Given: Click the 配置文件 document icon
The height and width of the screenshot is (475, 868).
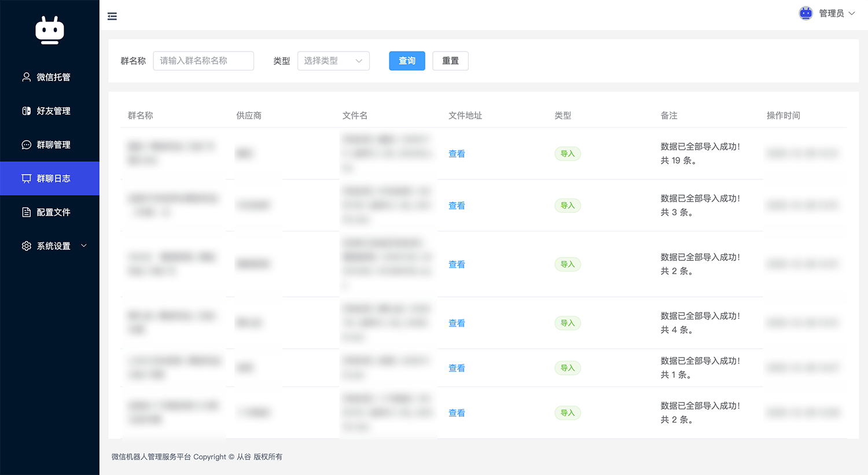Looking at the screenshot, I should (27, 212).
